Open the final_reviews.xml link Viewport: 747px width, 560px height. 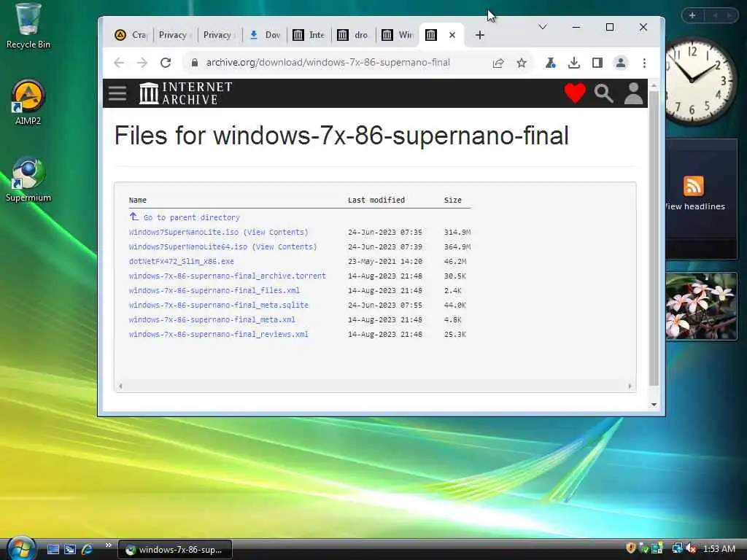point(218,334)
